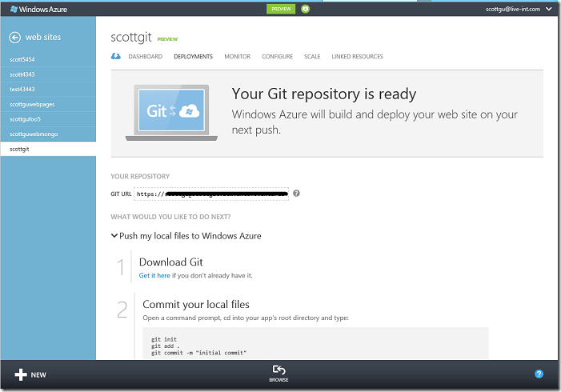
Task: Open the feedback icon beside PREVIEW
Action: click(x=305, y=9)
